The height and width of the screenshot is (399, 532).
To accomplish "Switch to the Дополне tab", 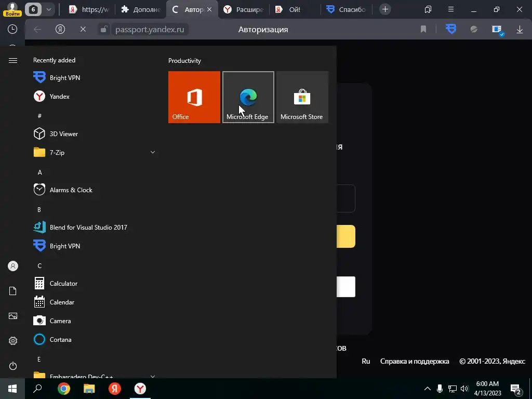I will pos(141,9).
